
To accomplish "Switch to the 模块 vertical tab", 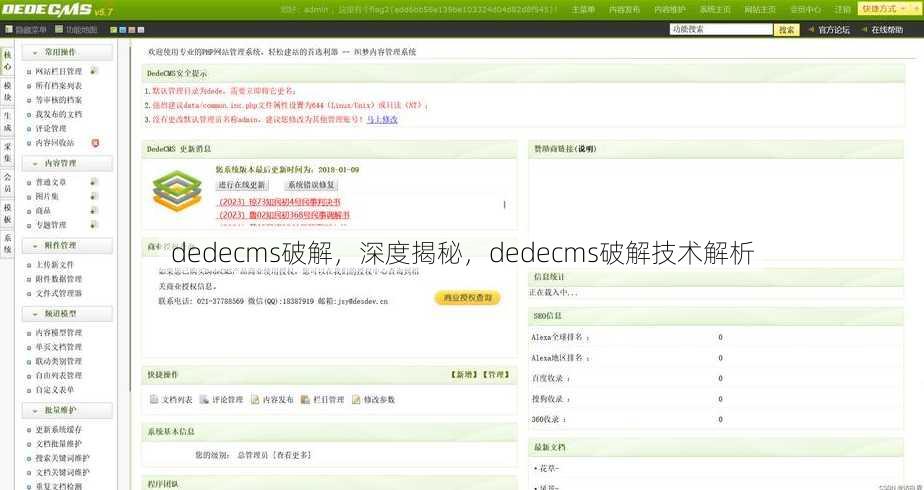I will click(7, 91).
